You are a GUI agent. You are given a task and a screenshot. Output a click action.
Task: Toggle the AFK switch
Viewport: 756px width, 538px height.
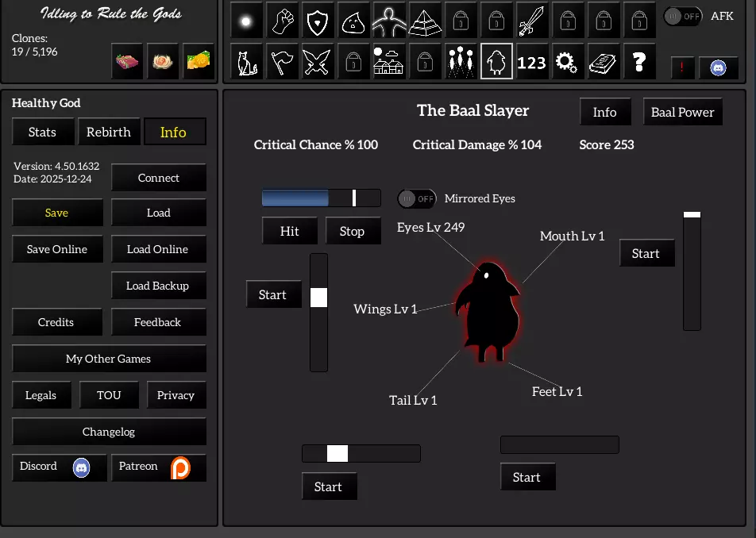coord(681,17)
